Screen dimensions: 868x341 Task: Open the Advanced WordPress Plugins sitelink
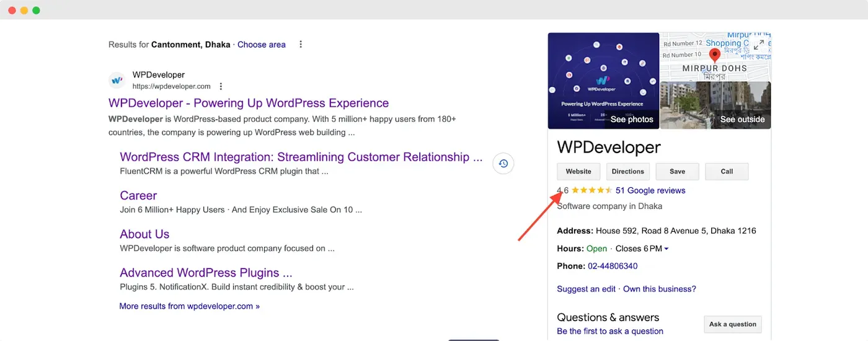(206, 272)
